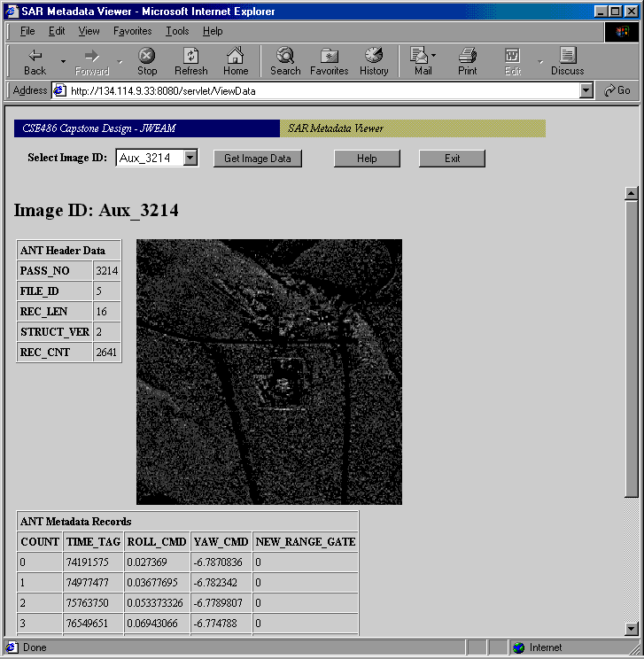Open the File menu

pos(27,31)
